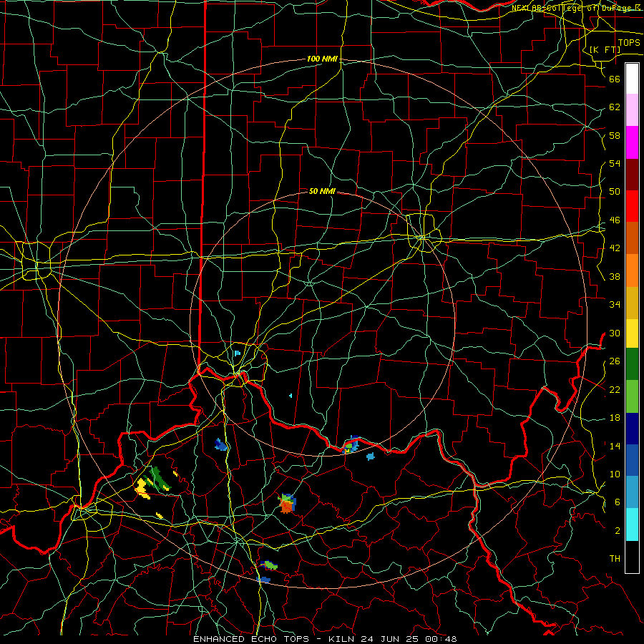Image resolution: width=644 pixels, height=644 pixels.
Task: Click the white swatch in the tops legend
Action: click(632, 79)
